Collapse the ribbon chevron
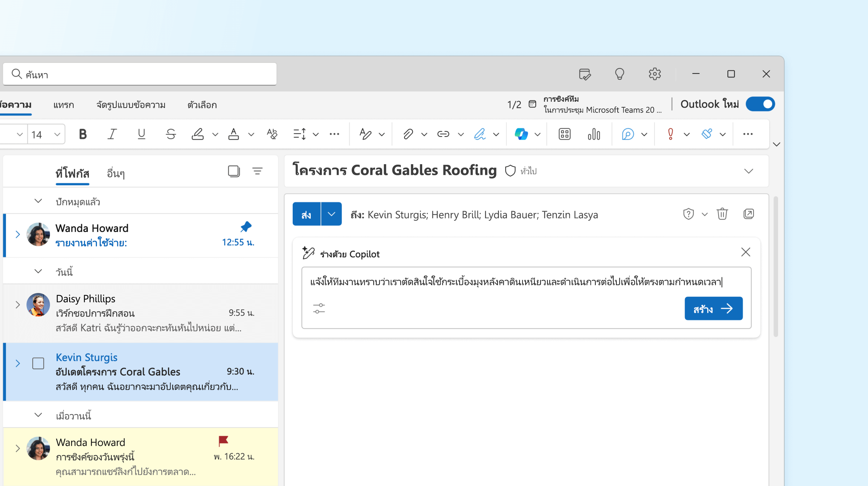The height and width of the screenshot is (486, 868). pos(777,144)
